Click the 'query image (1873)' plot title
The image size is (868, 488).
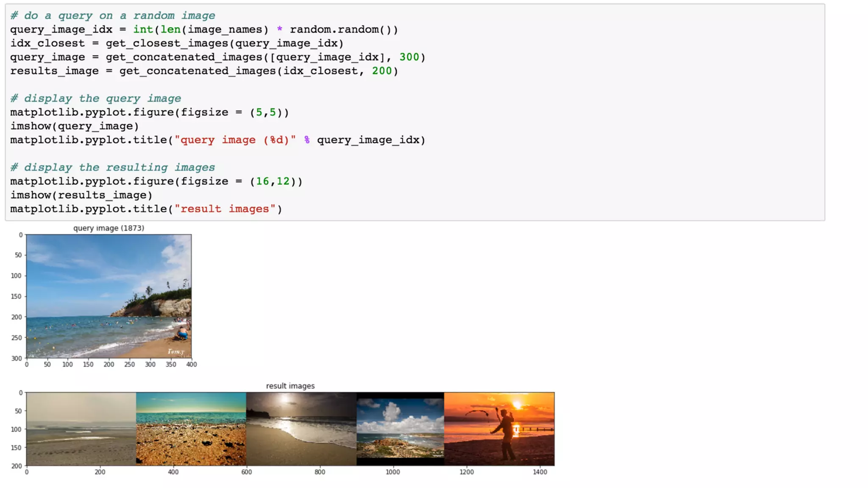(x=108, y=228)
